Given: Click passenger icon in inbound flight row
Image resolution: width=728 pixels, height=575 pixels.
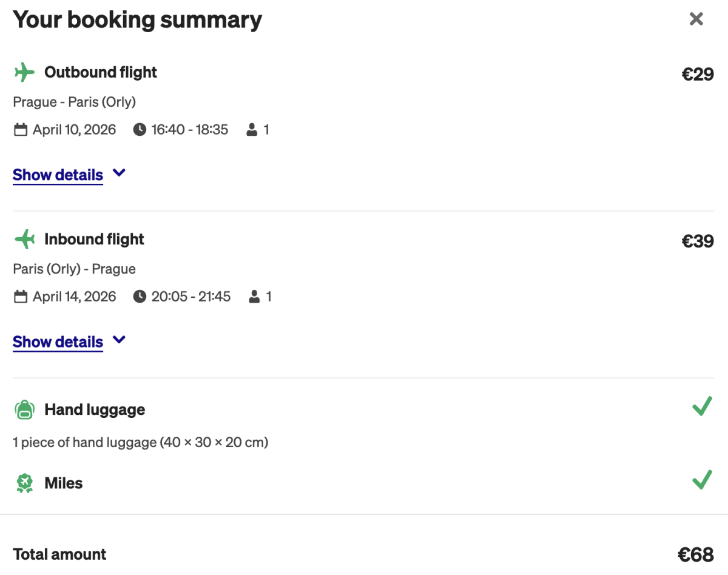Looking at the screenshot, I should click(255, 297).
